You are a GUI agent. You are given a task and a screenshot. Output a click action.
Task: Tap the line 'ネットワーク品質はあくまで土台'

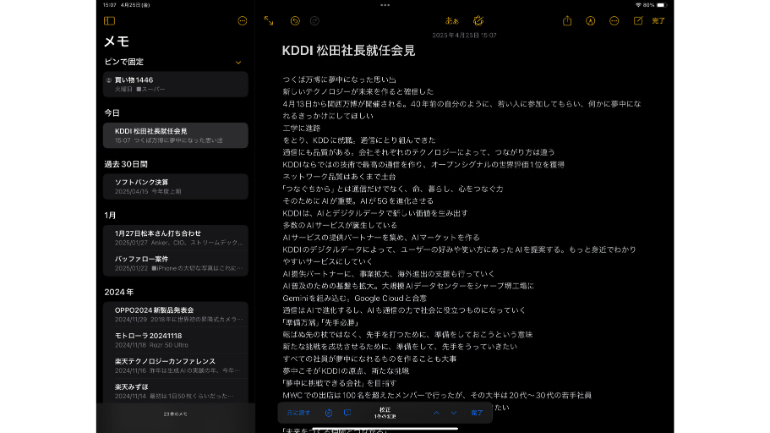[x=339, y=177]
